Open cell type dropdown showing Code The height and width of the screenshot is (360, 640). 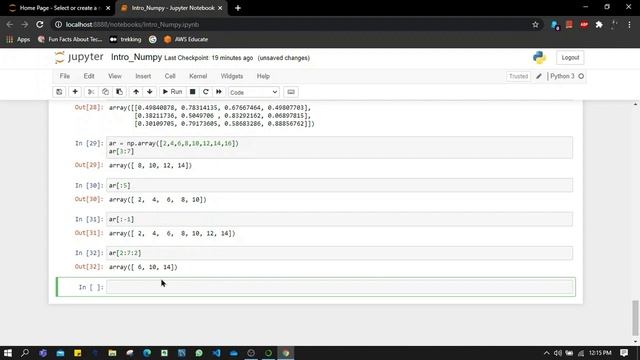[253, 92]
